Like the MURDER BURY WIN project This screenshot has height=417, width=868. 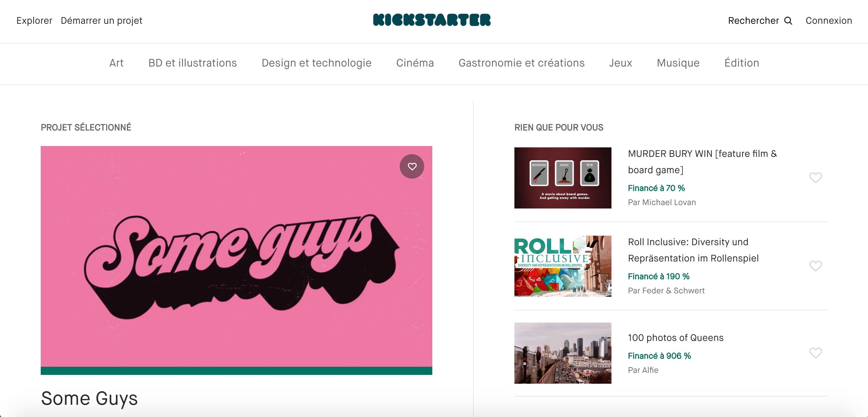point(815,177)
